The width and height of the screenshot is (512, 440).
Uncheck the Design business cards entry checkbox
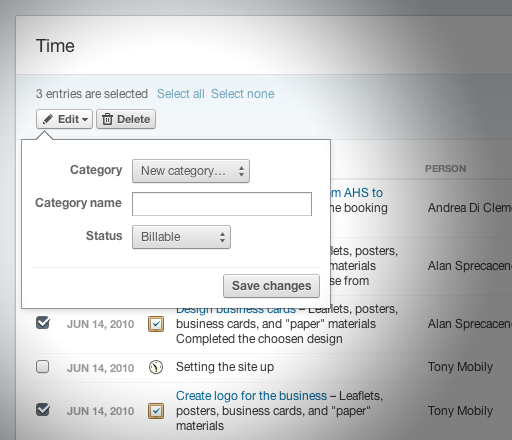[x=43, y=323]
